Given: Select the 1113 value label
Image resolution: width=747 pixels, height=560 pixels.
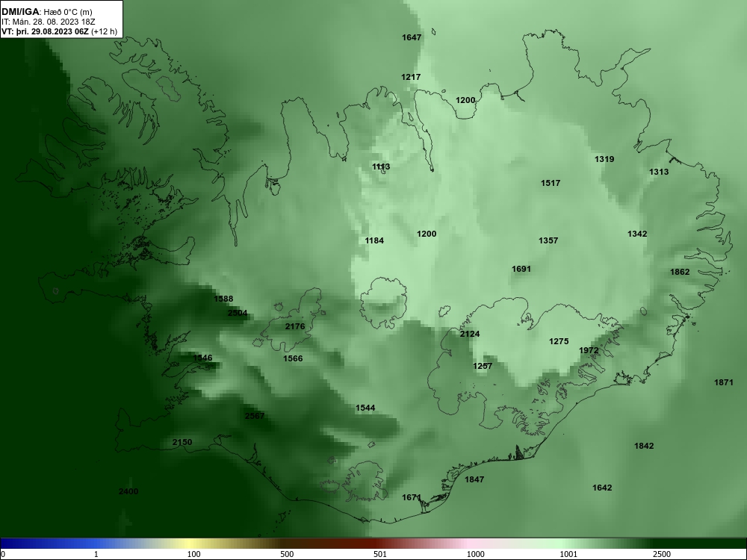Looking at the screenshot, I should tap(381, 167).
